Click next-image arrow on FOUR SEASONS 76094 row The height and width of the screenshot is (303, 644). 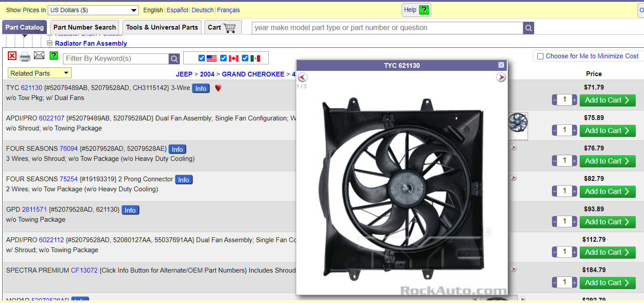514,147
